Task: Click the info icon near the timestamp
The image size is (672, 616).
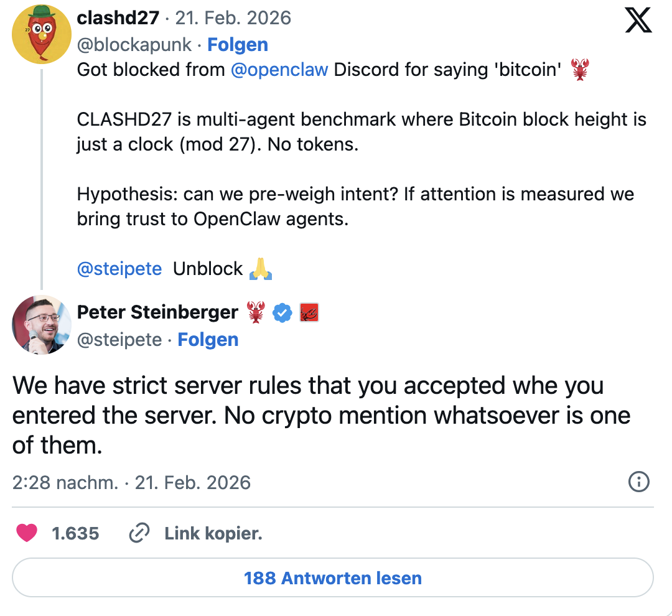Action: [638, 482]
